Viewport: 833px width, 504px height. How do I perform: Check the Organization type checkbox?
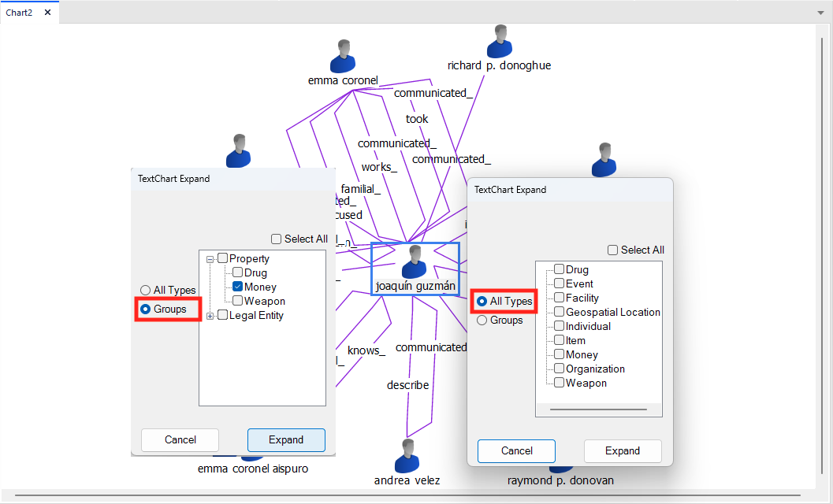(x=559, y=369)
